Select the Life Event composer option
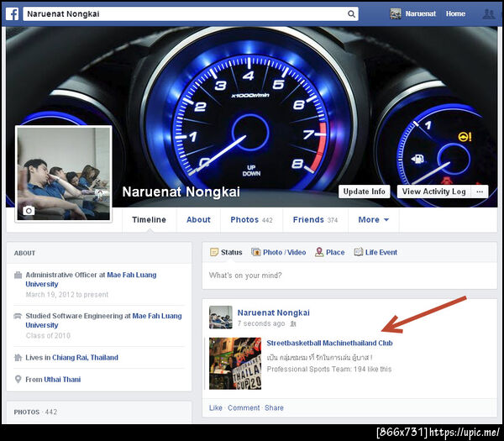Screen dimensions: 504x441 pos(375,252)
